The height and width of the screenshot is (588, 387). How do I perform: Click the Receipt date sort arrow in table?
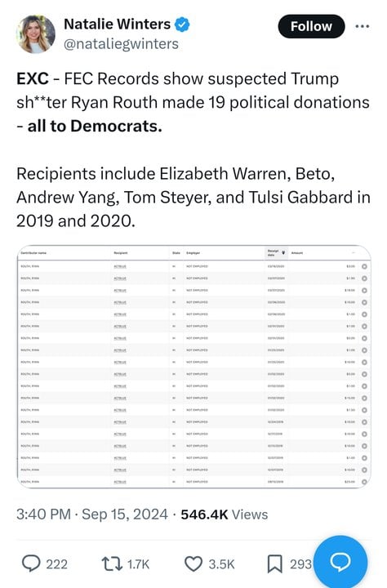[x=283, y=252]
